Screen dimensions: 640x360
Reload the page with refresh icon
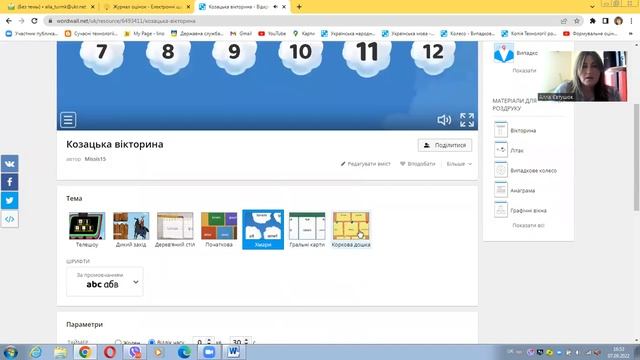(35, 21)
